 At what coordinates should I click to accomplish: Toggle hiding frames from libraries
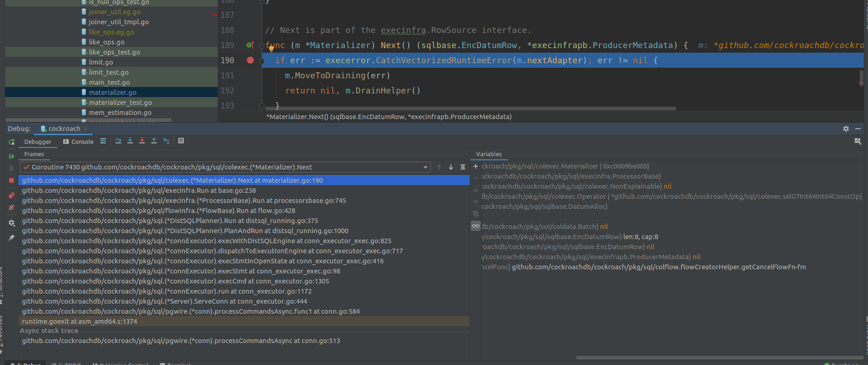pyautogui.click(x=463, y=167)
